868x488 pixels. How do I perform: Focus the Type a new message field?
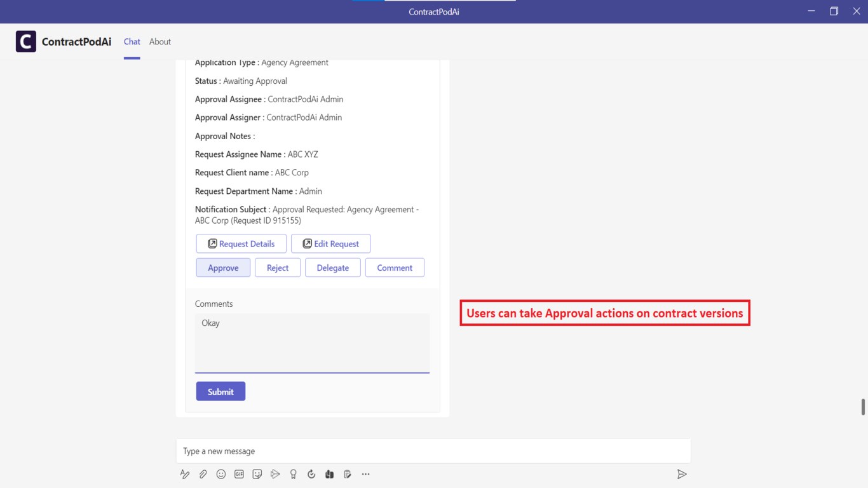(x=433, y=451)
